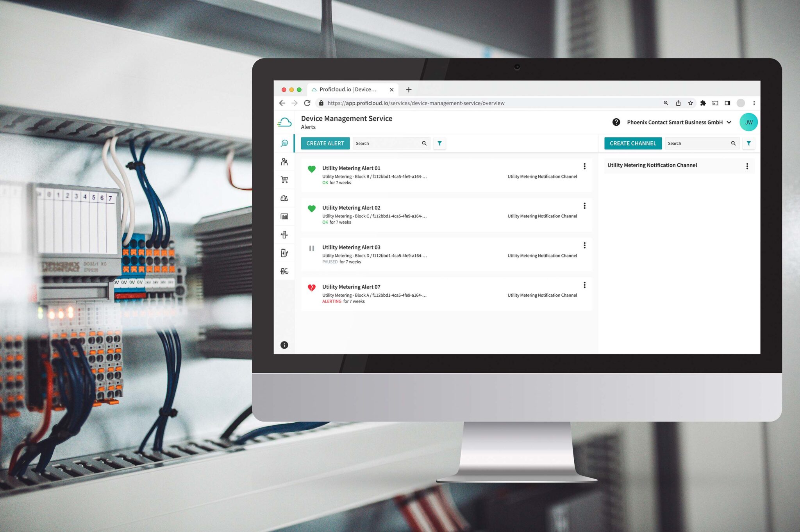Toggle the alerts filter funnel icon
This screenshot has width=800, height=532.
(440, 143)
